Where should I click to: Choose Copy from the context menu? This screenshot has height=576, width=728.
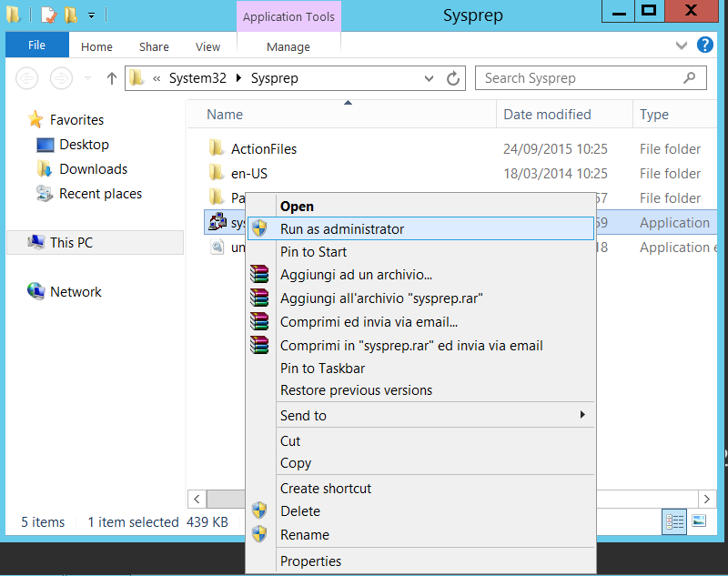pos(420,463)
